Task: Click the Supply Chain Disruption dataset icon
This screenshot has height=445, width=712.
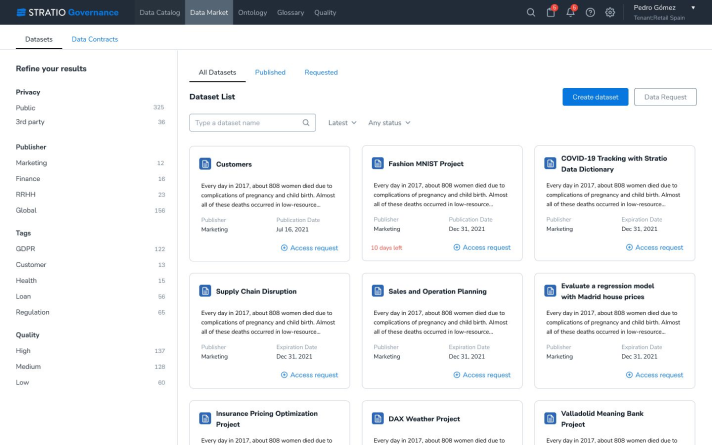Action: tap(205, 291)
